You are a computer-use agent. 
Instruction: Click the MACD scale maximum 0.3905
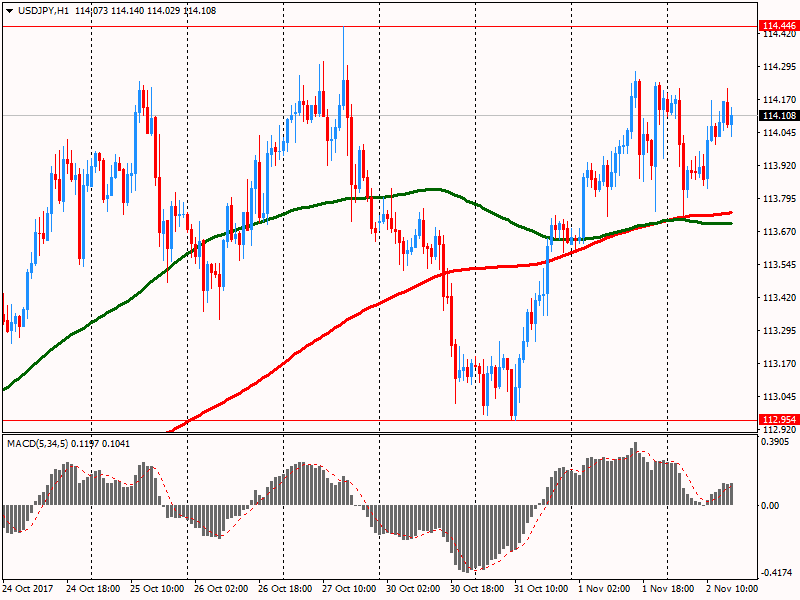click(775, 442)
